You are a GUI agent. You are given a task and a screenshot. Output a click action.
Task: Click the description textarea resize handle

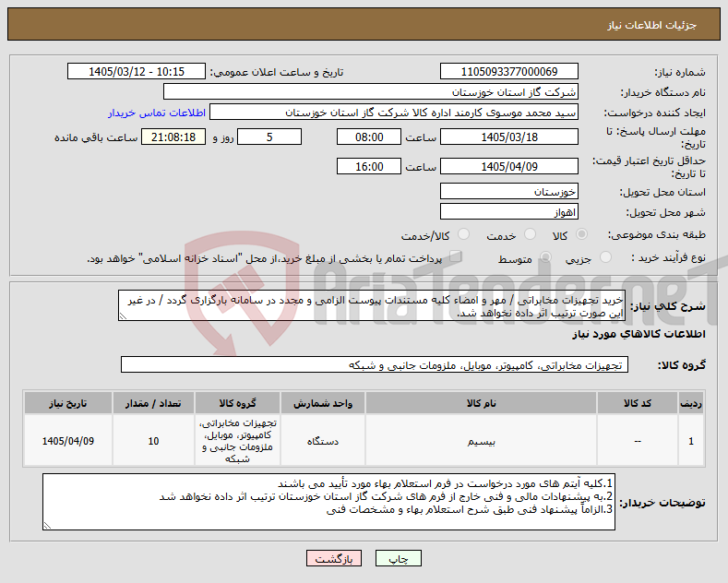click(123, 316)
